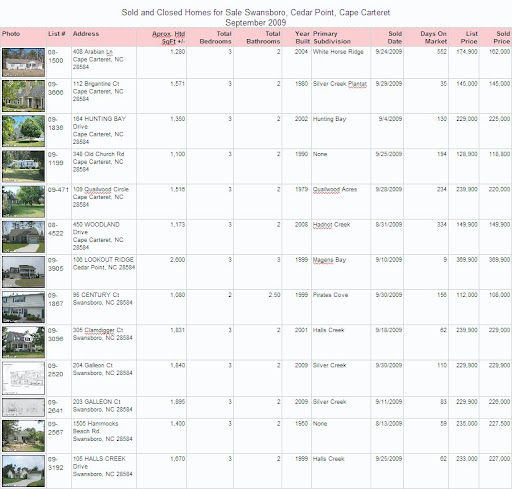Open photo thumbnail for 106 Lookout Ridge
Image resolution: width=512 pixels, height=489 pixels.
point(23,272)
